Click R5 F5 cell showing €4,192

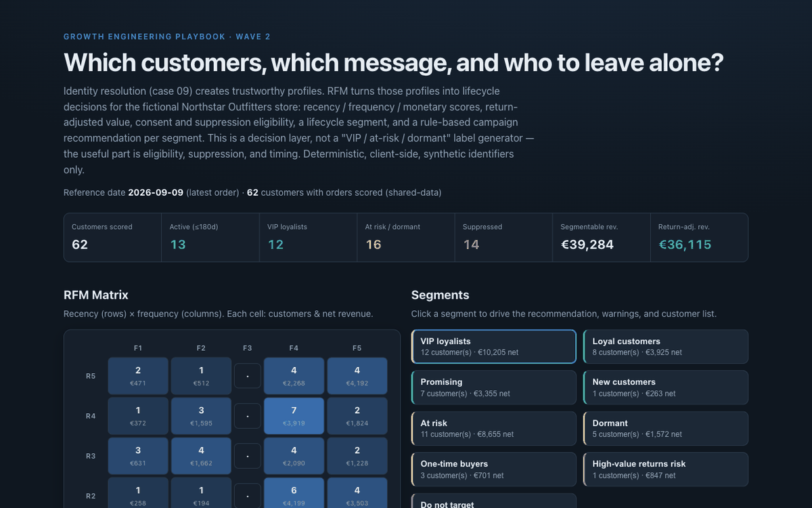click(x=357, y=376)
